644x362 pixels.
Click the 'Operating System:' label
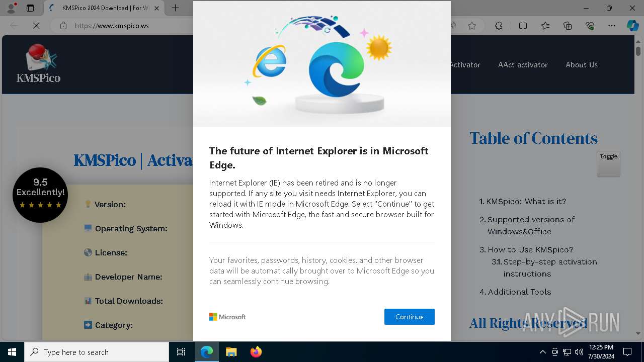click(131, 229)
